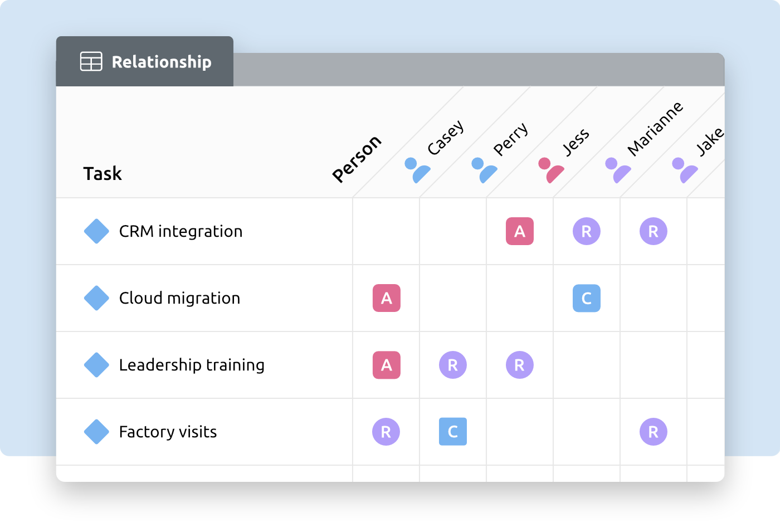The height and width of the screenshot is (532, 780).
Task: Click the blue diamond next to Factory visits
Action: coord(96,431)
